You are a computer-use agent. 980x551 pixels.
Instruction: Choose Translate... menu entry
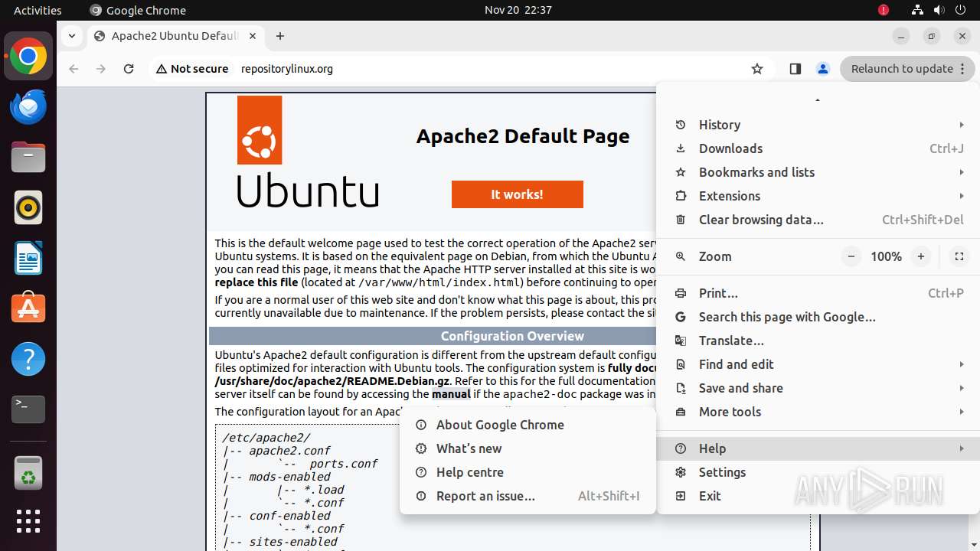tap(818, 341)
